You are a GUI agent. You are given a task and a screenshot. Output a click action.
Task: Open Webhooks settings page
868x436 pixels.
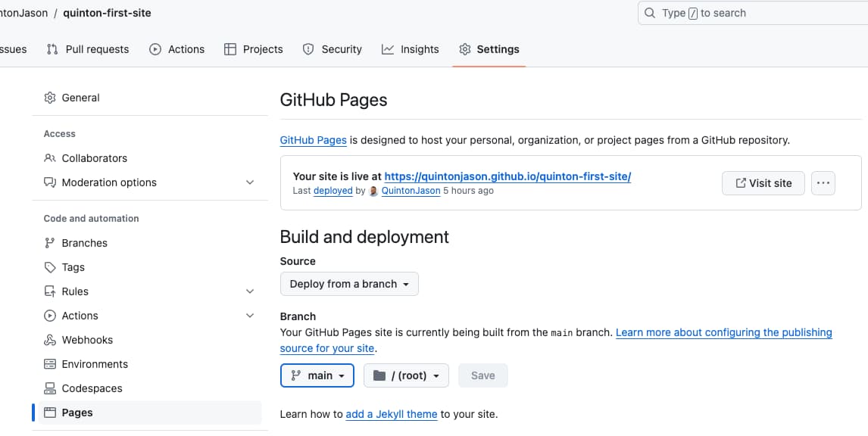(x=149, y=341)
